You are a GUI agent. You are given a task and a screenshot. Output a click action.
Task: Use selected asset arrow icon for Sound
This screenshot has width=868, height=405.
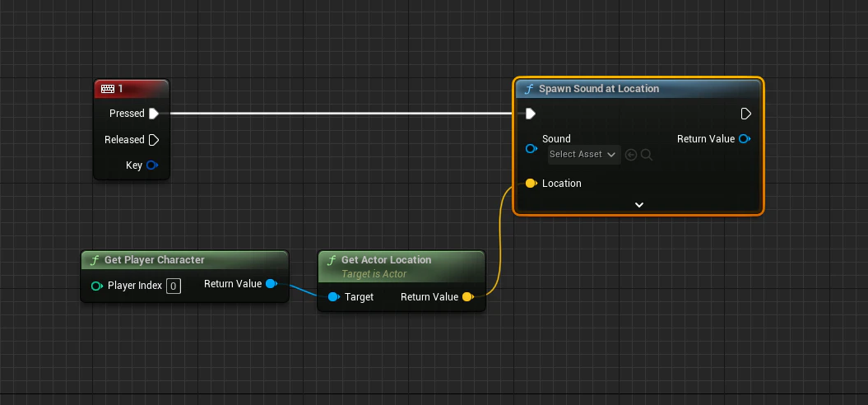click(x=630, y=155)
